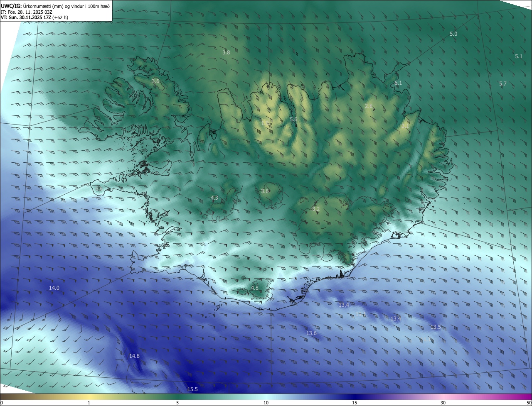Click the 5.0 value label on the map
The image size is (532, 406).
click(453, 34)
